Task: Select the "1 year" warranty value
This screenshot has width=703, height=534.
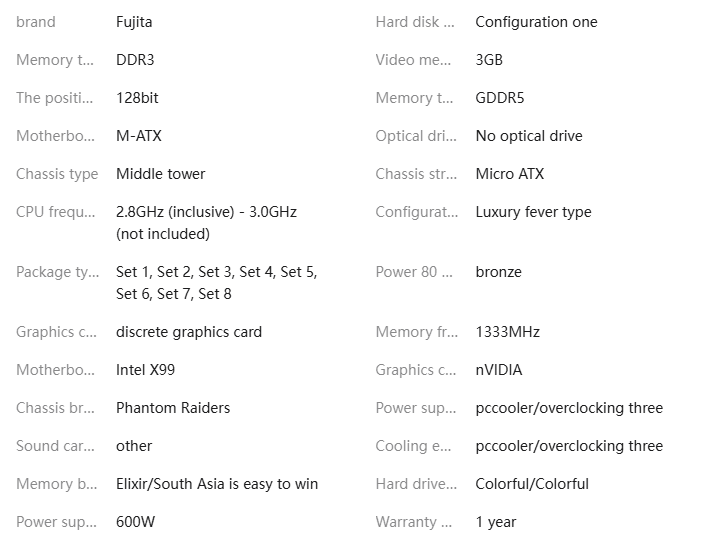Action: click(x=496, y=522)
